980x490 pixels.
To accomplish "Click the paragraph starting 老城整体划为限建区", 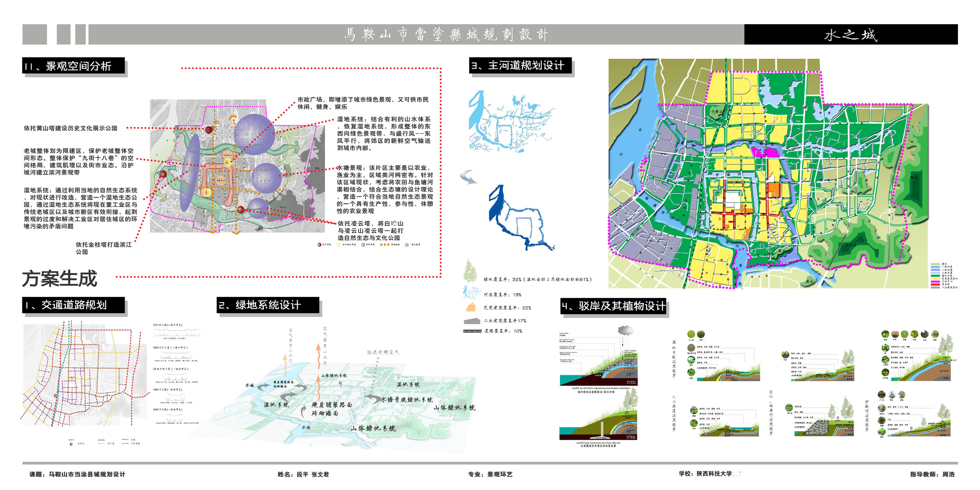I will click(78, 162).
